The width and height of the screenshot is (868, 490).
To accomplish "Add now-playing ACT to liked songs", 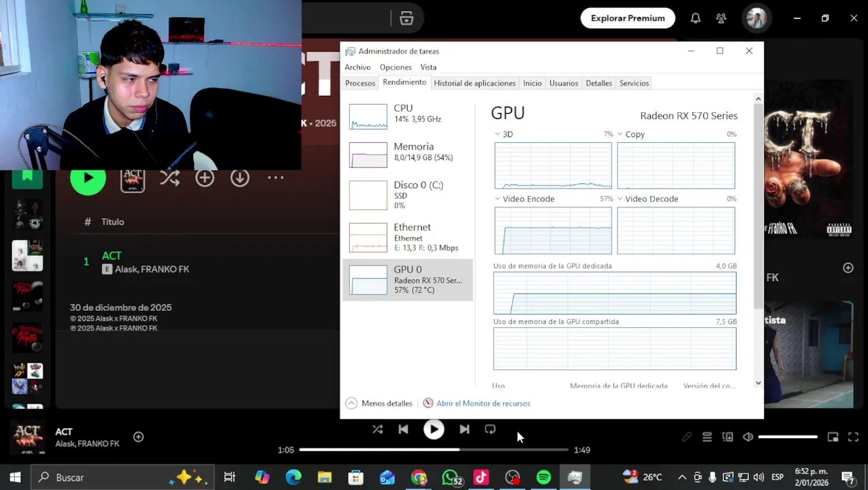I will (138, 437).
